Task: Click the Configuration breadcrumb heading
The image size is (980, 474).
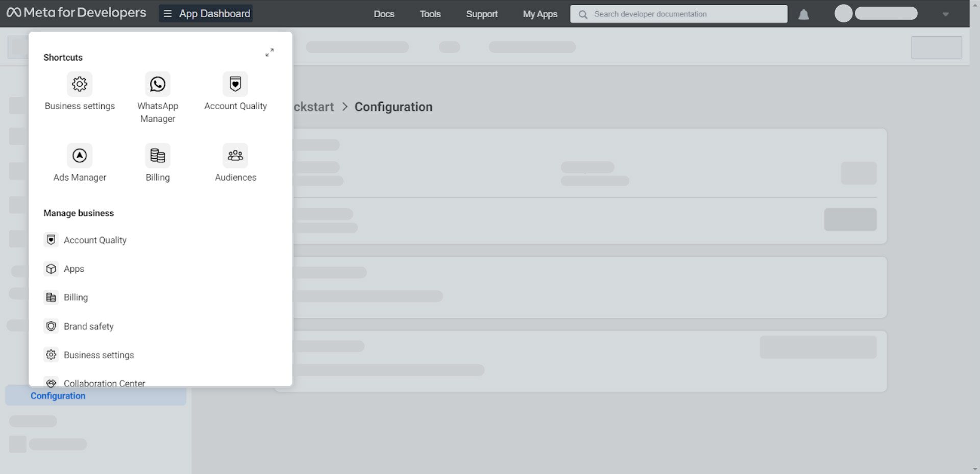Action: [394, 107]
